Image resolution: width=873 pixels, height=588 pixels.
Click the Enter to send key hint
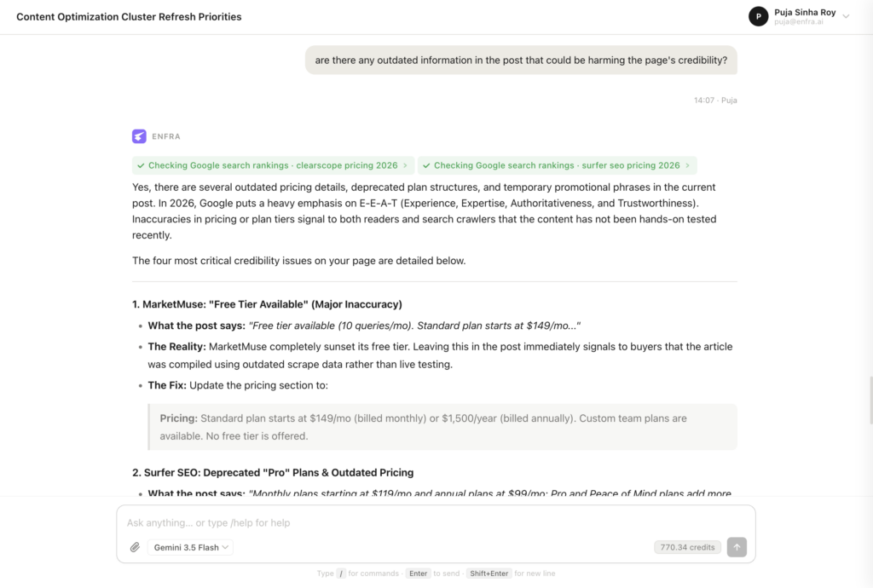(418, 574)
